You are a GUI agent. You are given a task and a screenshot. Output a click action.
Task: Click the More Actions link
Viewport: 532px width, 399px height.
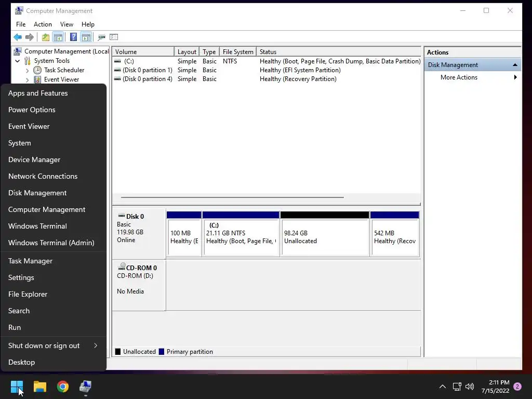(x=459, y=77)
